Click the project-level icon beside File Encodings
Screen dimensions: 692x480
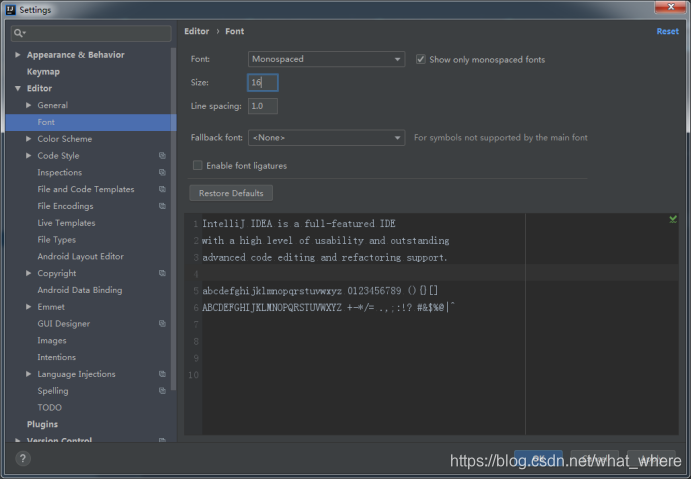pos(162,206)
